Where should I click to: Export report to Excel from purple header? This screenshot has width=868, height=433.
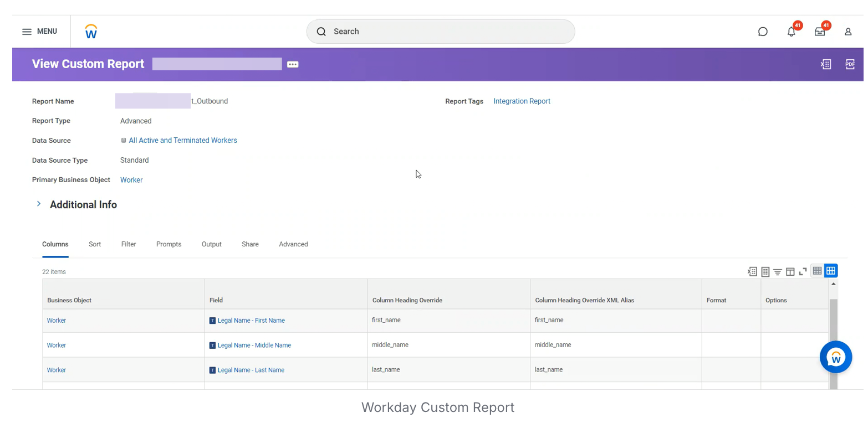point(825,64)
